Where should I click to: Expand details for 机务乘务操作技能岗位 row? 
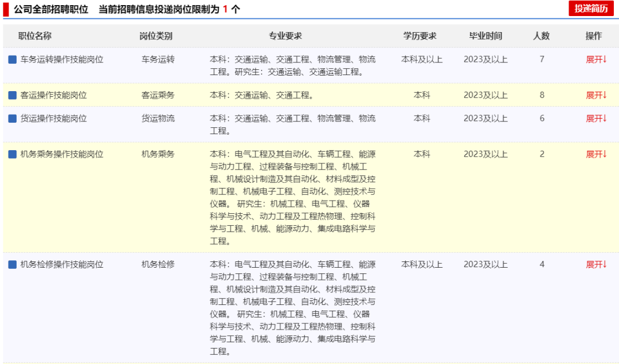coord(596,154)
